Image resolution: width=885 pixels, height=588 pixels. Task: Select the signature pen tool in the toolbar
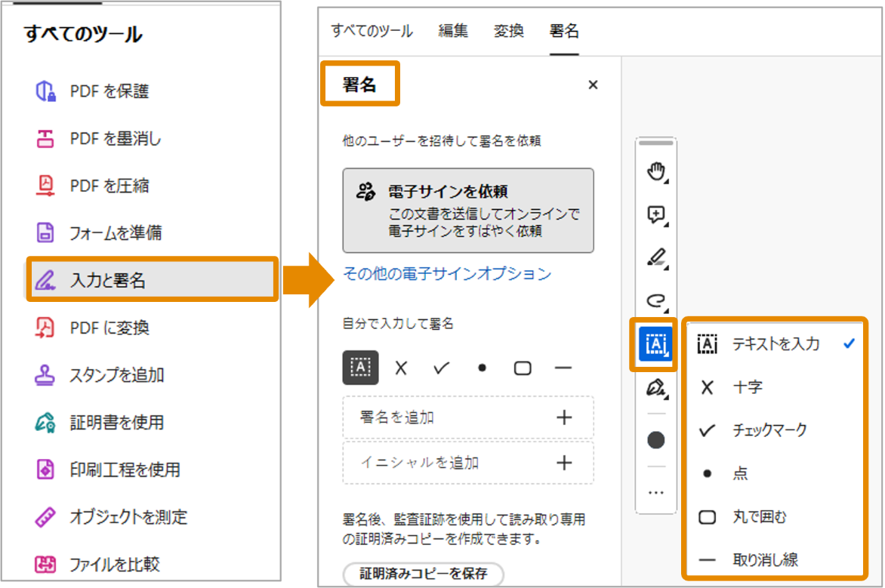pyautogui.click(x=655, y=387)
